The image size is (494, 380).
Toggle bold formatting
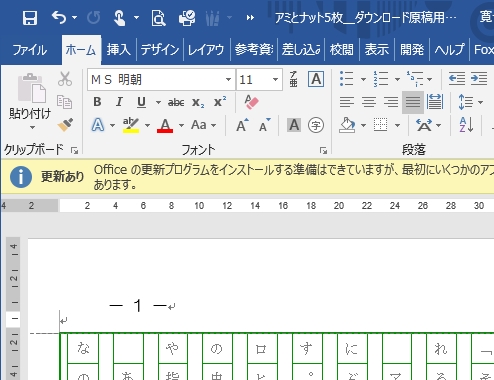click(97, 102)
